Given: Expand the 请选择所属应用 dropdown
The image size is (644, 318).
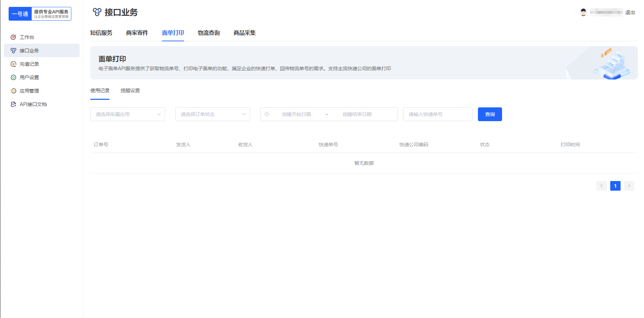Looking at the screenshot, I should tap(127, 114).
